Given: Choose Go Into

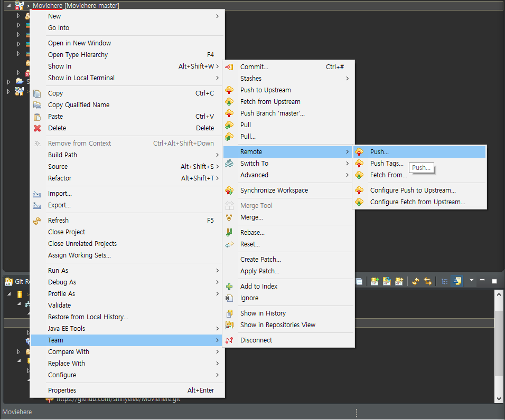Looking at the screenshot, I should tap(127, 28).
